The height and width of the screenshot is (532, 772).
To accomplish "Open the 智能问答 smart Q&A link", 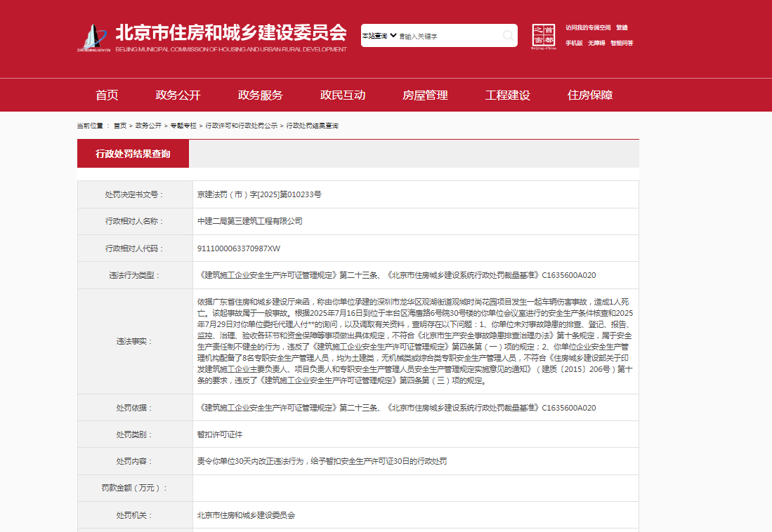I will coord(622,44).
